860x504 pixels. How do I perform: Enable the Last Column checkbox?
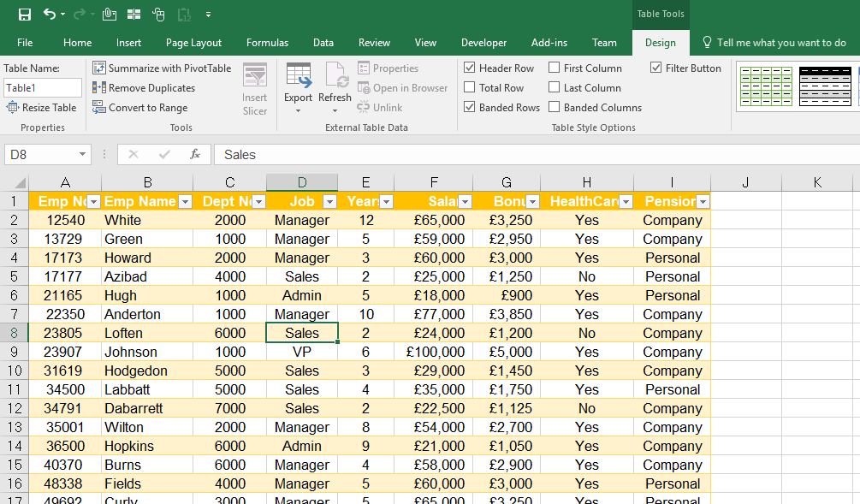(555, 87)
